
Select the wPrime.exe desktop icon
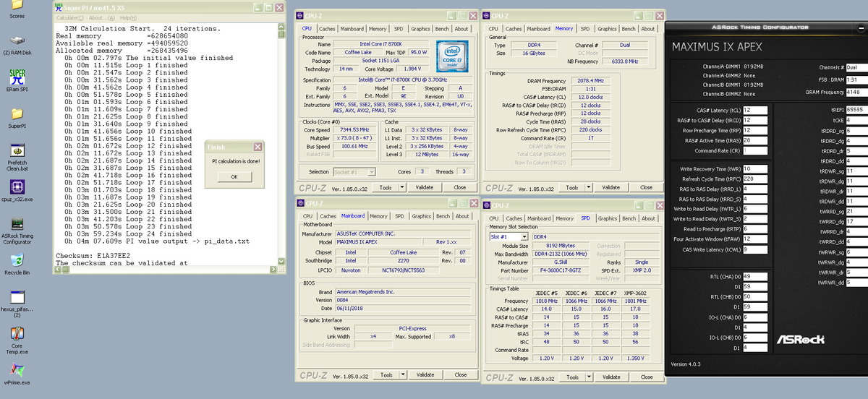click(x=17, y=374)
